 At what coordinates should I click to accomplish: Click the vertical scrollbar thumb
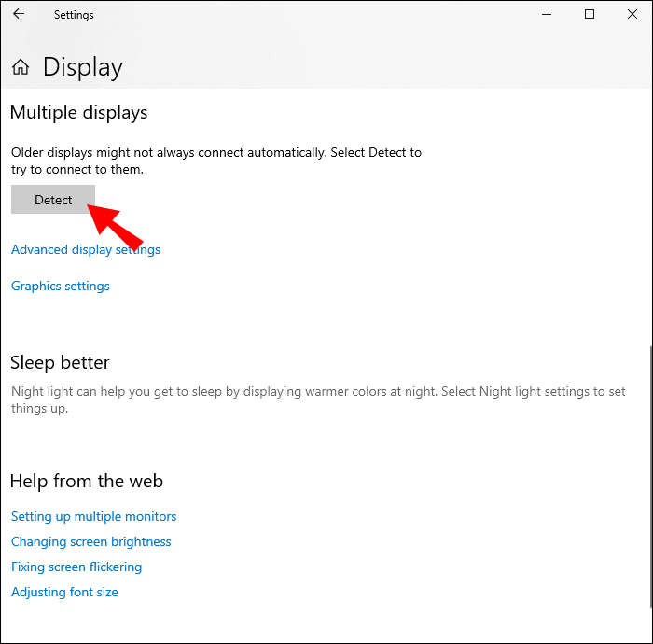(x=651, y=475)
